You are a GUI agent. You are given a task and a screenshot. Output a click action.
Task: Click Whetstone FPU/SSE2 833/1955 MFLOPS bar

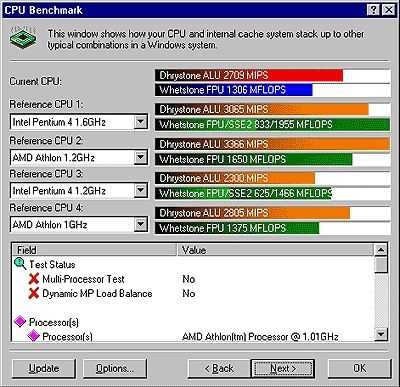(x=272, y=124)
